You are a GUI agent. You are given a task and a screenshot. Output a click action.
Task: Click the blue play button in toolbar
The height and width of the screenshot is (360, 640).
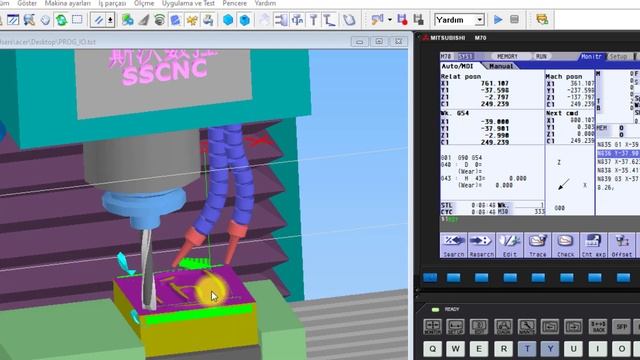(x=498, y=20)
